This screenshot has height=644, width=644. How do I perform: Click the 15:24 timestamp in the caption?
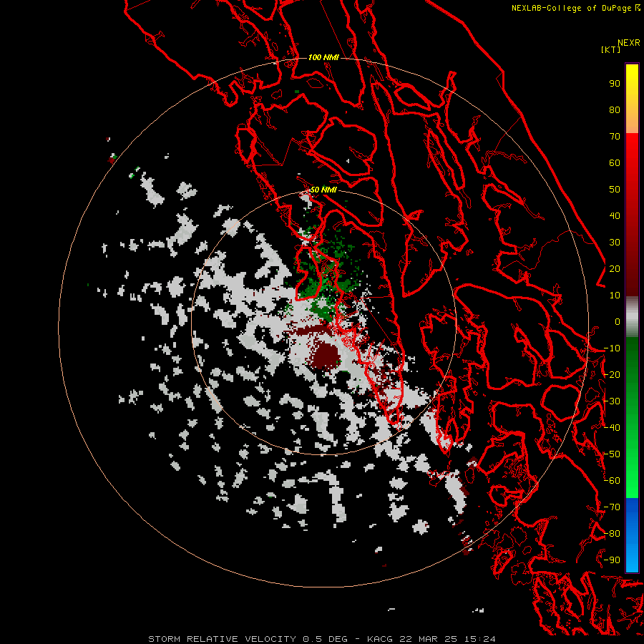479,639
